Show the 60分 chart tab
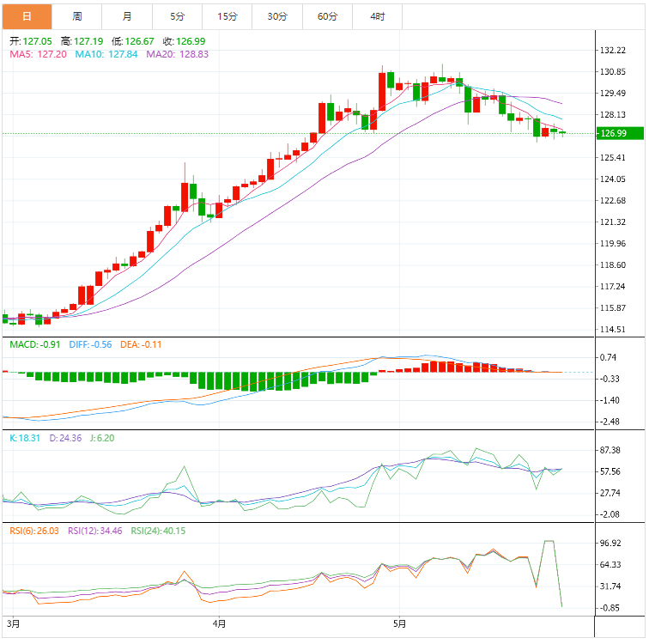The image size is (649, 644). click(x=327, y=16)
